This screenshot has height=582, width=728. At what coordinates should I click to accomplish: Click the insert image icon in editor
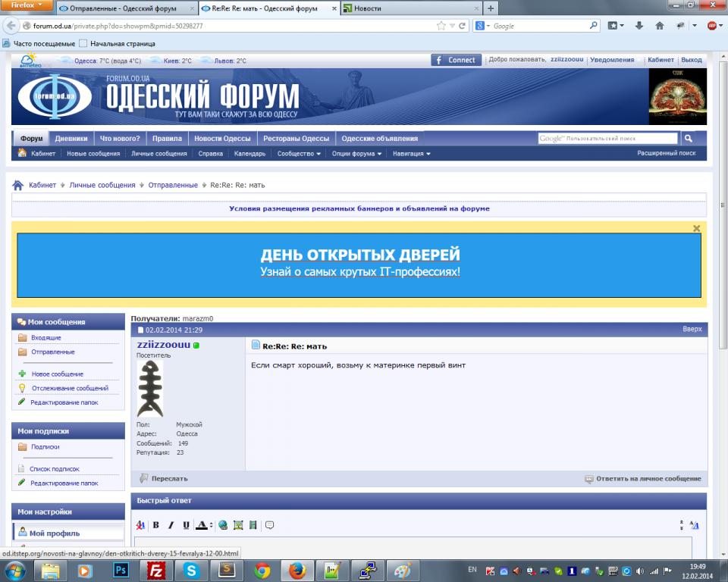click(238, 525)
